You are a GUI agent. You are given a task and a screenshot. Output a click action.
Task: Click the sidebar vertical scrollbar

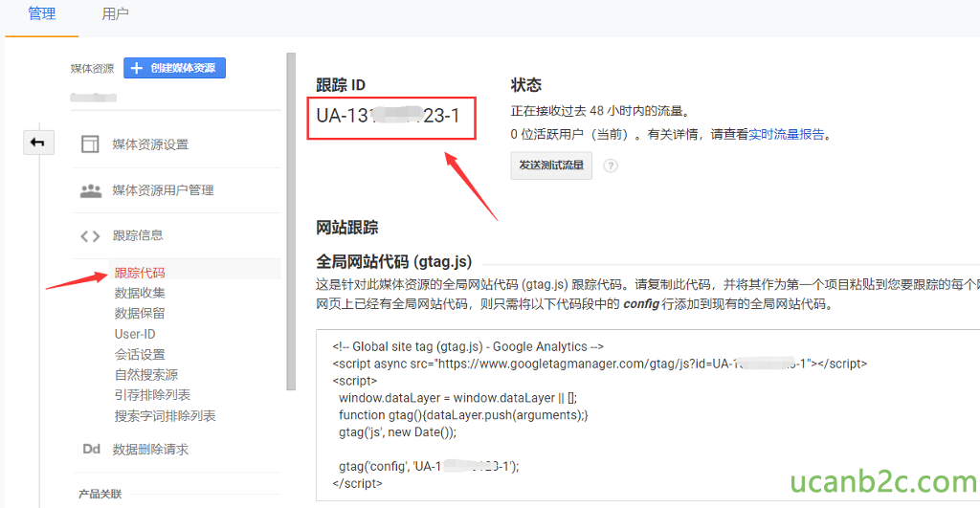[291, 222]
